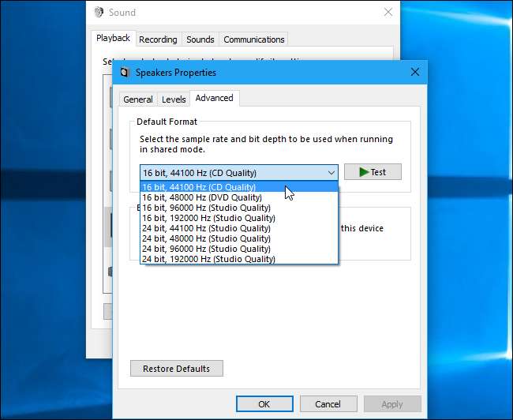Open the Levels tab

tap(174, 99)
